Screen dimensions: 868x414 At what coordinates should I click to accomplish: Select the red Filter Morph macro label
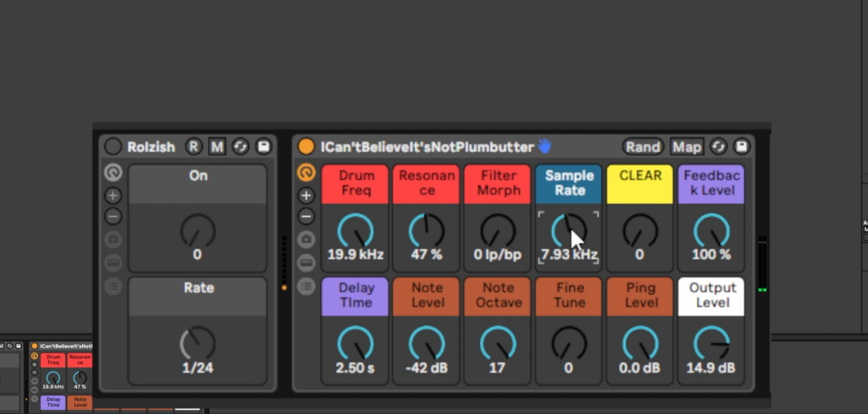497,184
